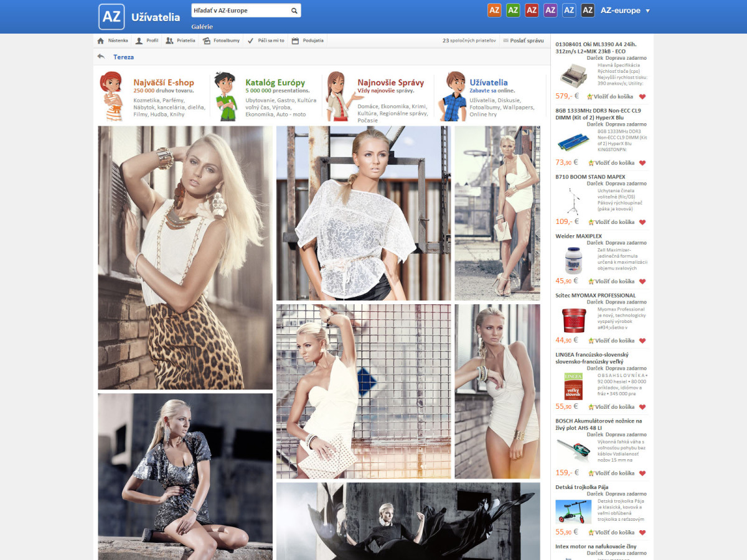The width and height of the screenshot is (747, 560).
Task: Open the Katalóg Európy heading
Action: (275, 82)
